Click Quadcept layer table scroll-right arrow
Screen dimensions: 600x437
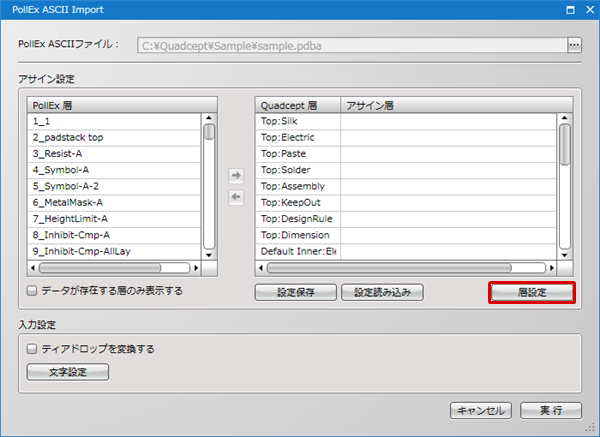click(x=552, y=268)
